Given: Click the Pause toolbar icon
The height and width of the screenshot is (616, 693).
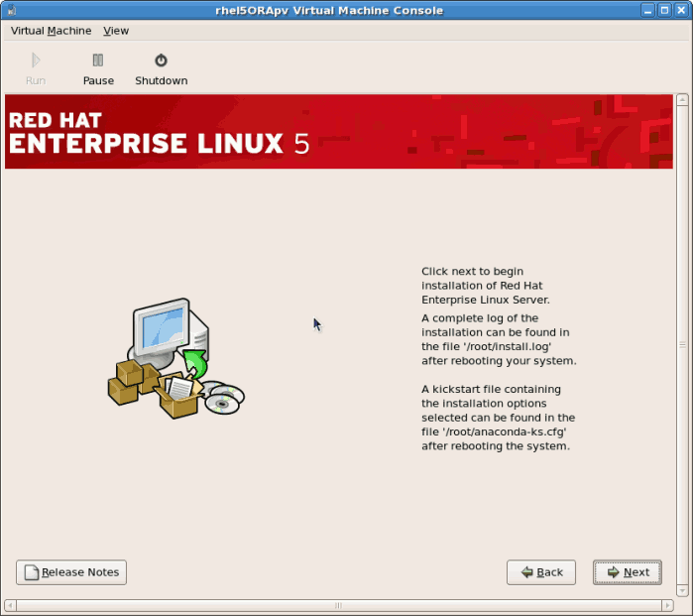Looking at the screenshot, I should click(x=97, y=62).
